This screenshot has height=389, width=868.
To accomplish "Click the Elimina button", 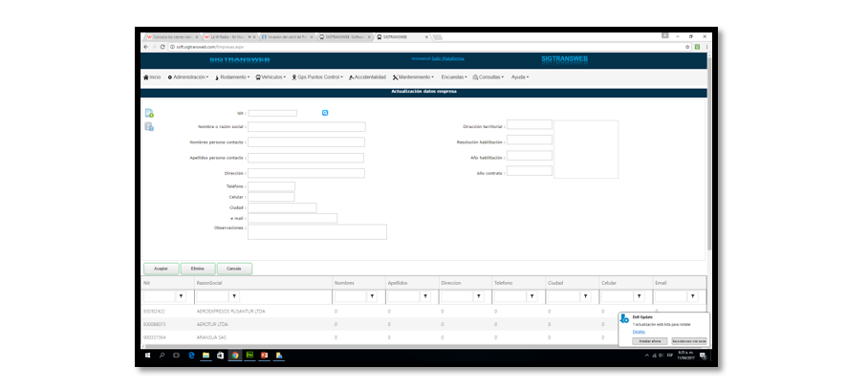I will 198,269.
